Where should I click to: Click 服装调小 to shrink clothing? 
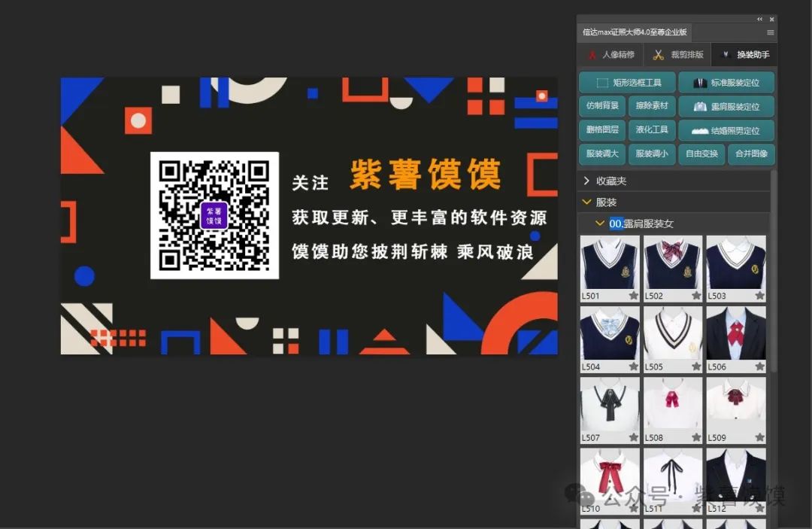652,154
